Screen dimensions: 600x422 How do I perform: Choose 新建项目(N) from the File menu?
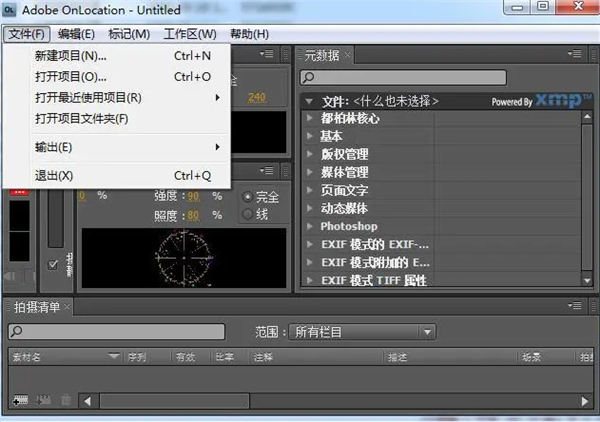point(70,56)
